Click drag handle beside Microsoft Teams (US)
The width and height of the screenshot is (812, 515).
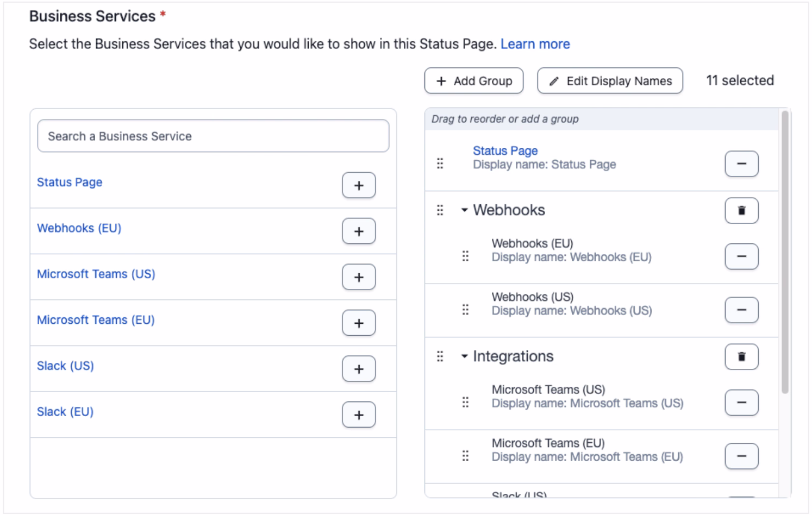coord(465,403)
